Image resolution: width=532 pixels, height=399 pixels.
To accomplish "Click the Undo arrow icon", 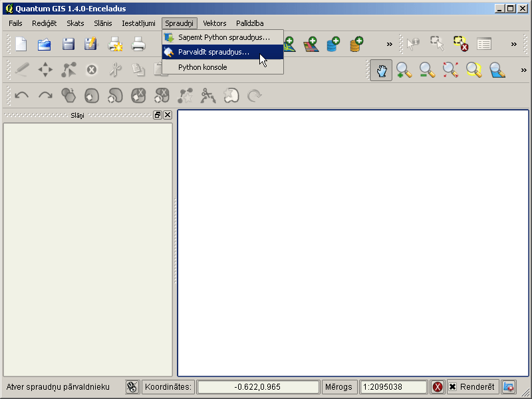I will pos(22,96).
